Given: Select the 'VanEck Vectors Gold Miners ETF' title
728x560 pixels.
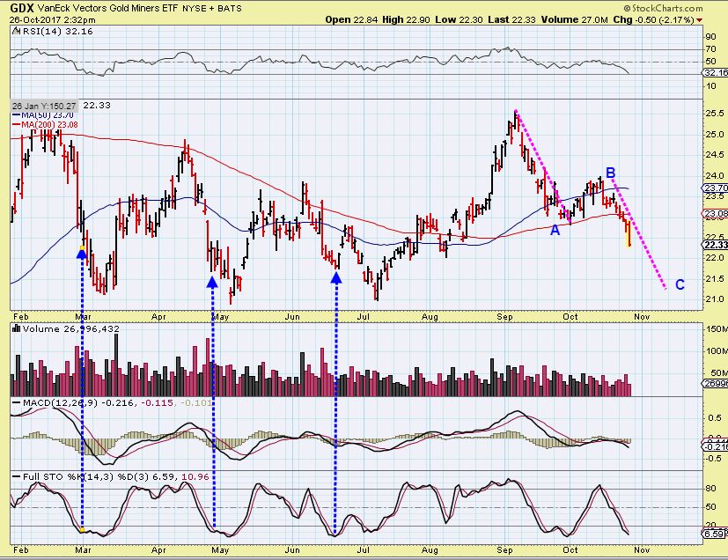Looking at the screenshot, I should click(x=108, y=8).
